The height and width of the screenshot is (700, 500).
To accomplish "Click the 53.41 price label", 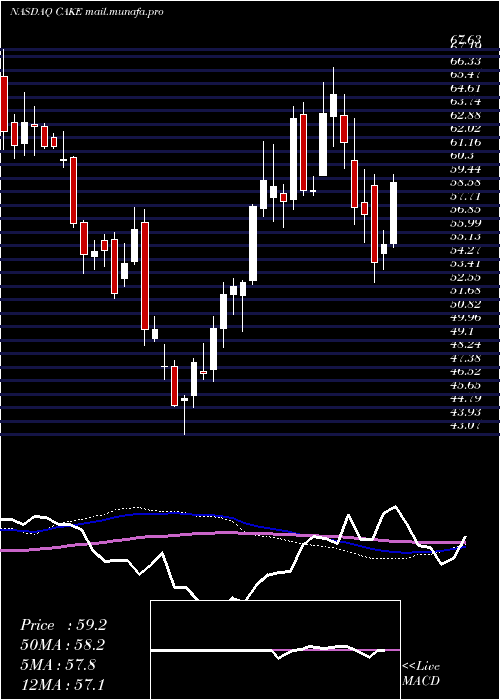I will tap(466, 263).
